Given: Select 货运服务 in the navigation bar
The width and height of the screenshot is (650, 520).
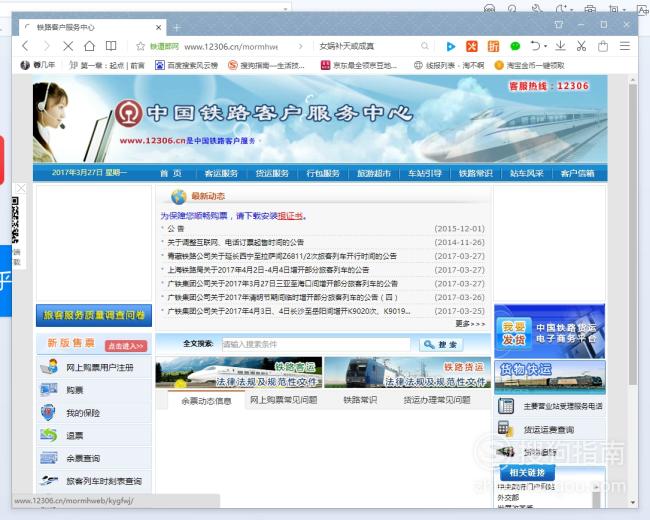Looking at the screenshot, I should 272,173.
